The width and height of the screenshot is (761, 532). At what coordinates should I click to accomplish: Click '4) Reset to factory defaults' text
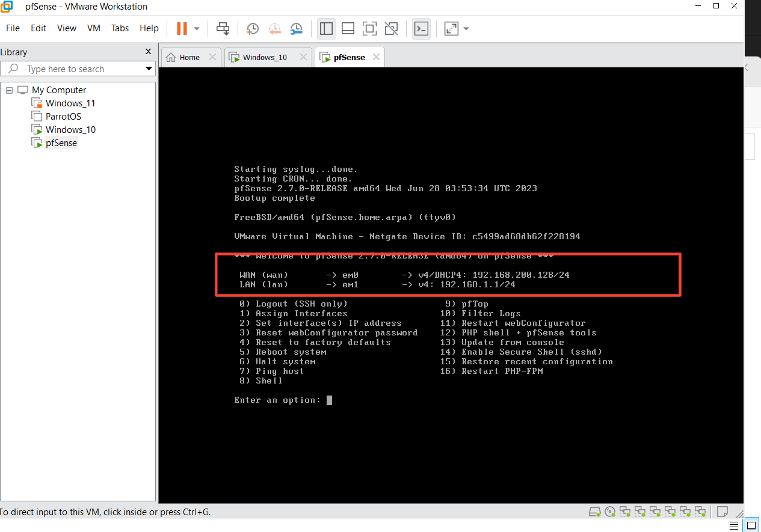[315, 343]
